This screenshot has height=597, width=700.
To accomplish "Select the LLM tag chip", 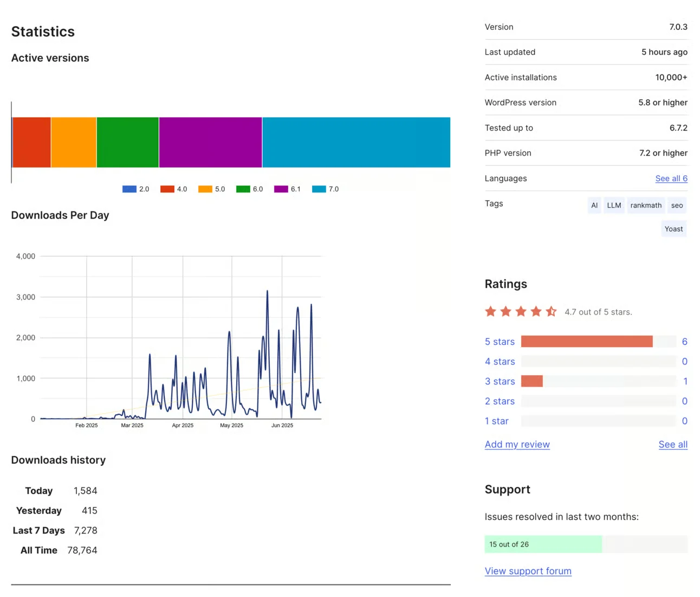I will tap(613, 205).
